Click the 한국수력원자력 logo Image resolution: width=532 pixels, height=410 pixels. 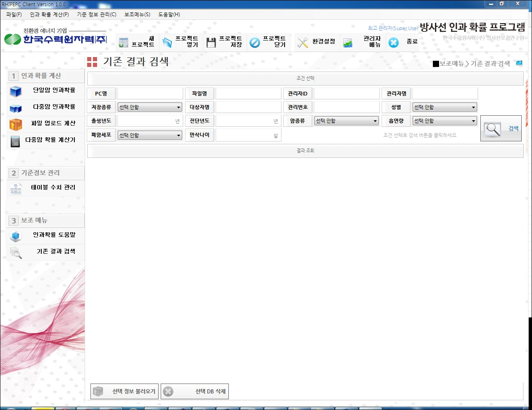[x=55, y=36]
